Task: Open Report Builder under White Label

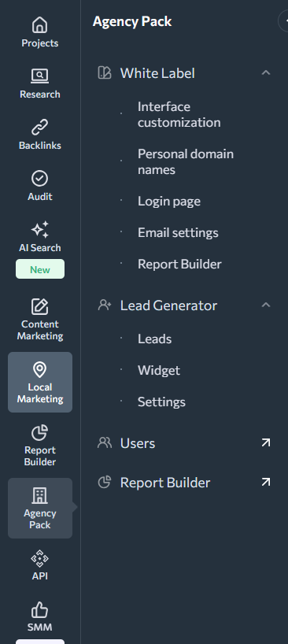Action: [x=179, y=264]
